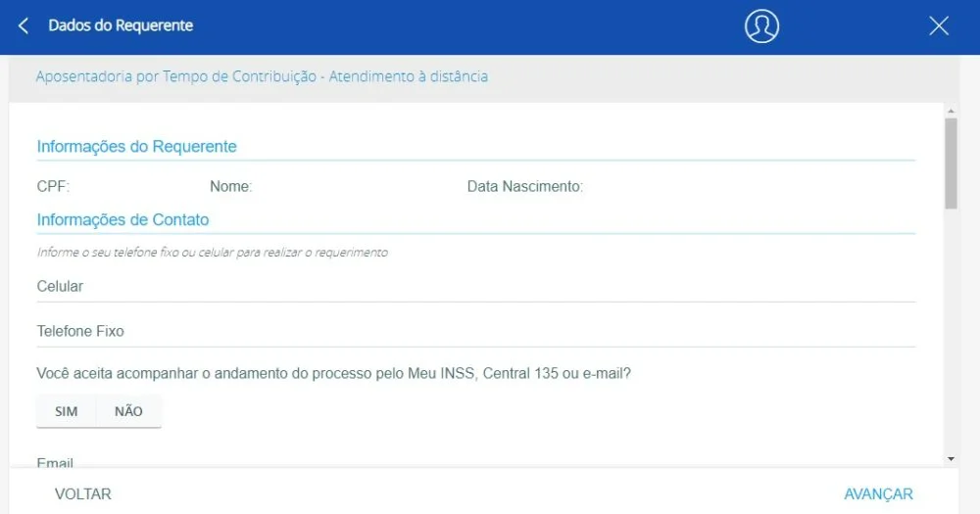This screenshot has width=980, height=514.
Task: Click the Dados do Requerente title
Action: click(121, 25)
